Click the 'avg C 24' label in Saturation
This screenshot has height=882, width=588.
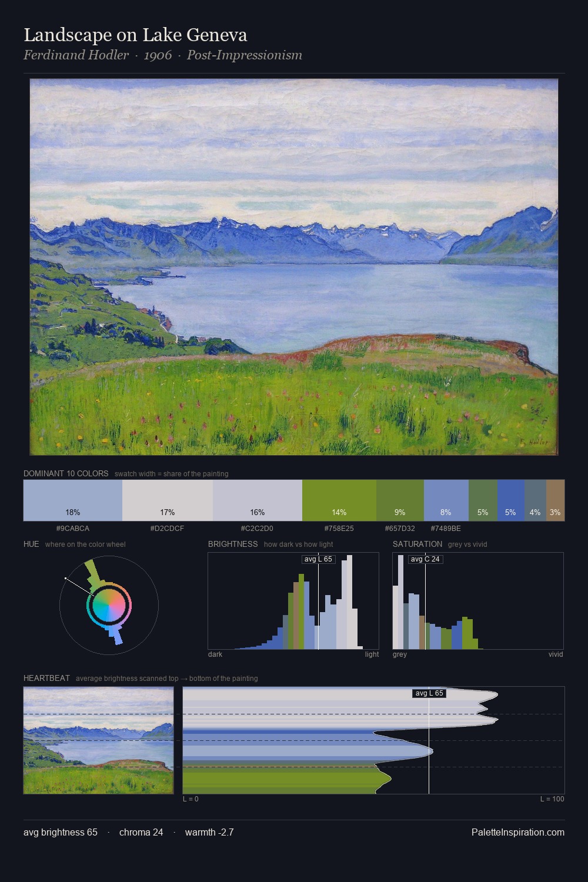(x=425, y=559)
